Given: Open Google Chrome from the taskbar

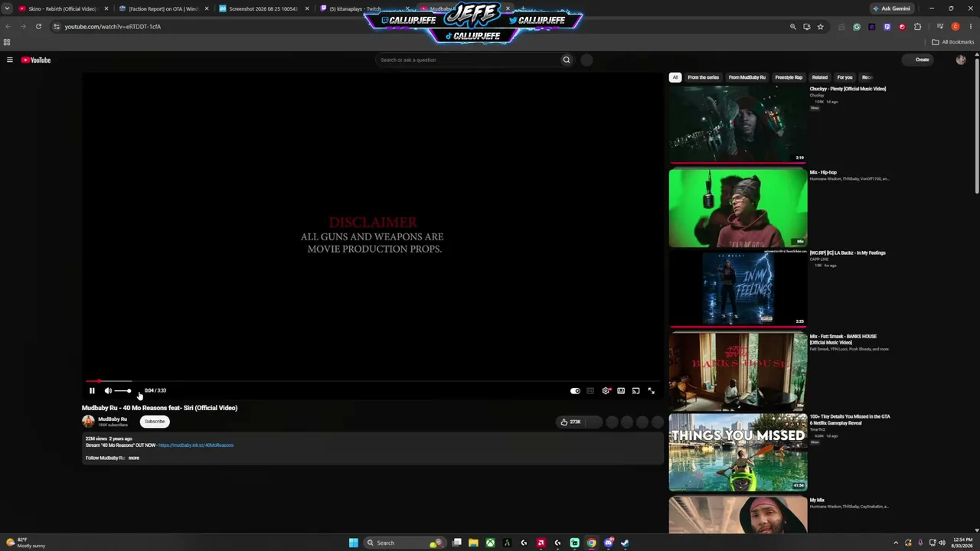Looking at the screenshot, I should click(x=591, y=543).
